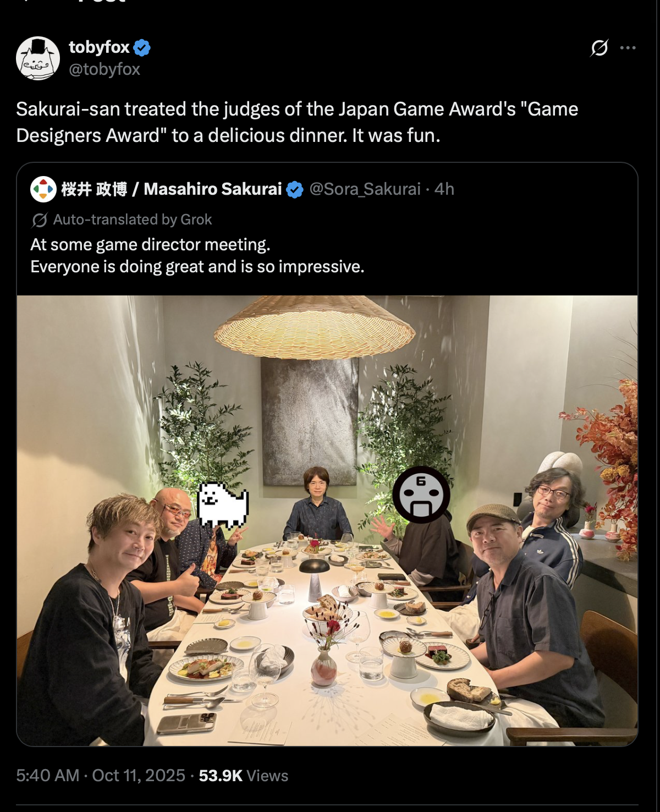Open the 桜井 政博 / Masahiro Sakurai name
This screenshot has width=660, height=812.
click(x=171, y=189)
